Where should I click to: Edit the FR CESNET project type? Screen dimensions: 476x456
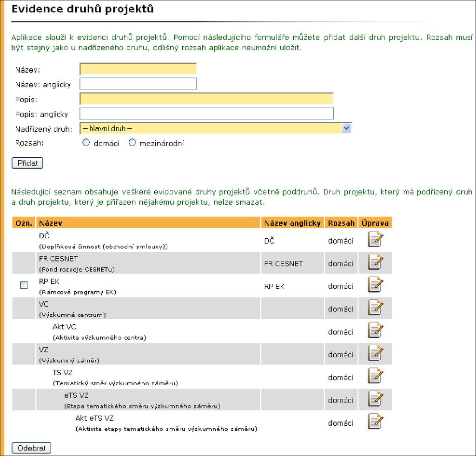point(375,262)
